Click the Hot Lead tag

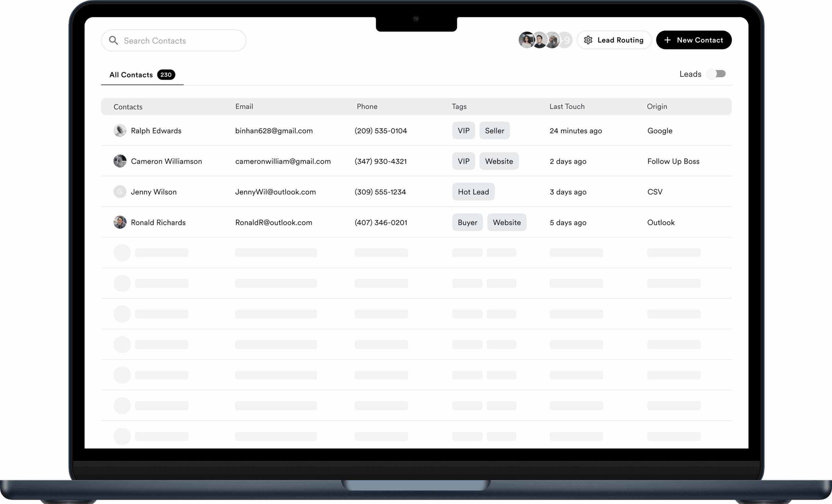click(x=473, y=192)
